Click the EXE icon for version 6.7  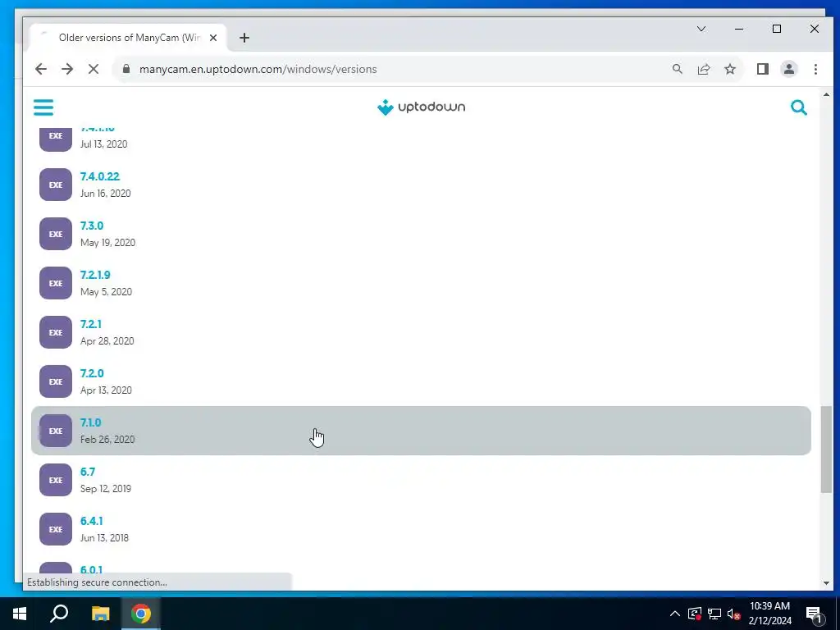tap(56, 481)
